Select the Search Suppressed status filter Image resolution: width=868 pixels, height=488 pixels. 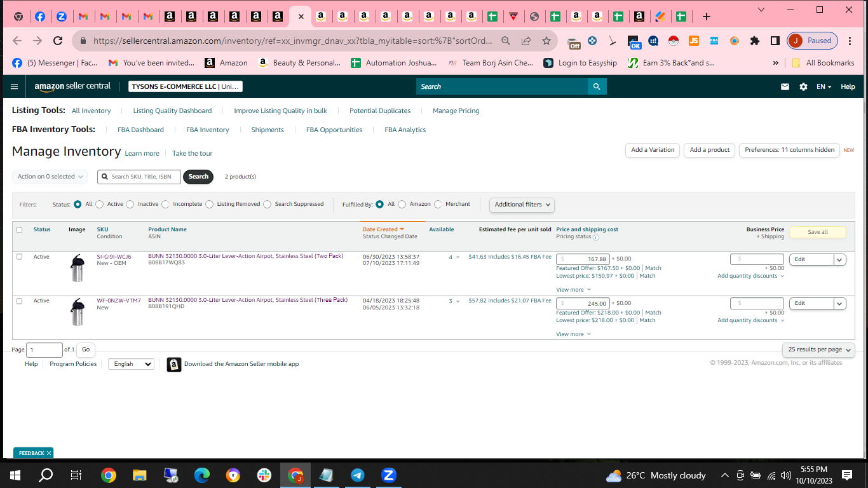[x=268, y=205]
